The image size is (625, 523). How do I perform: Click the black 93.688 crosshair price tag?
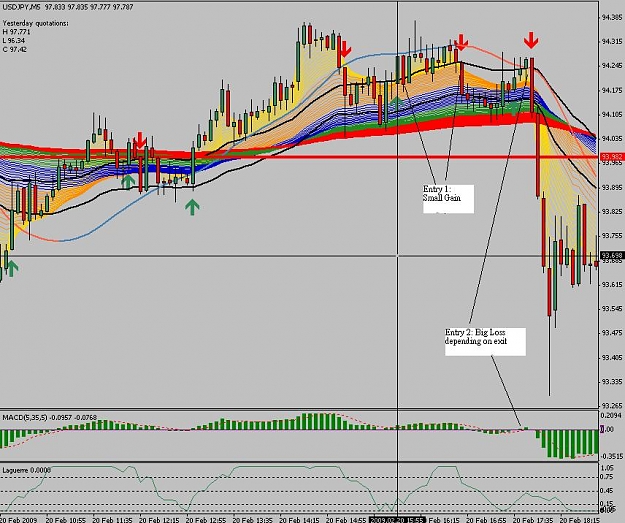pos(611,255)
